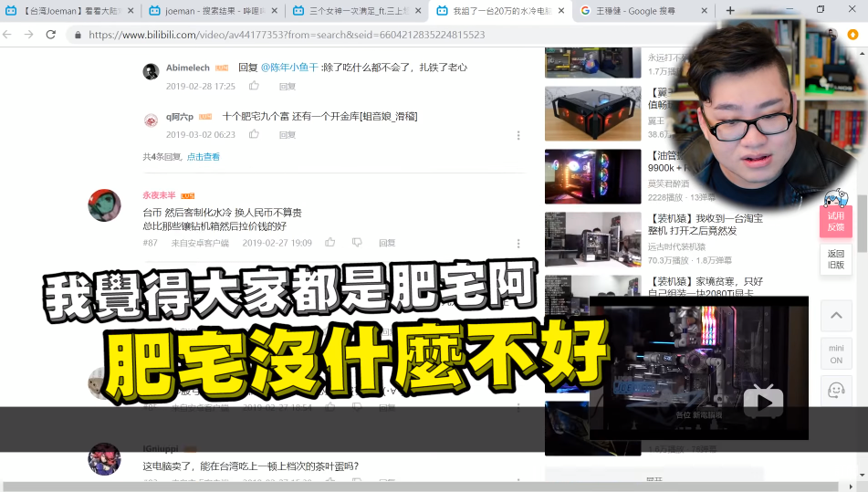
Task: Like the Abimelech reply with thumbs-up
Action: tap(254, 86)
